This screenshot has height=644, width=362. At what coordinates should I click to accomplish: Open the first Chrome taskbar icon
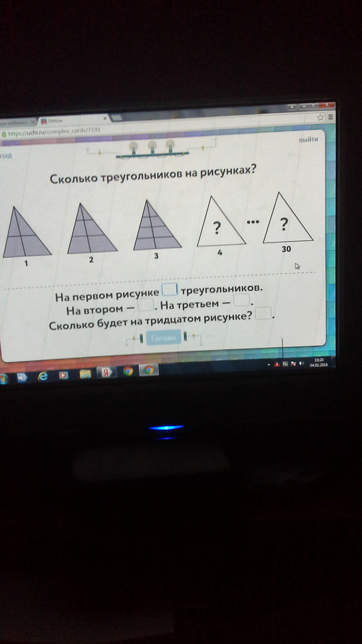128,371
